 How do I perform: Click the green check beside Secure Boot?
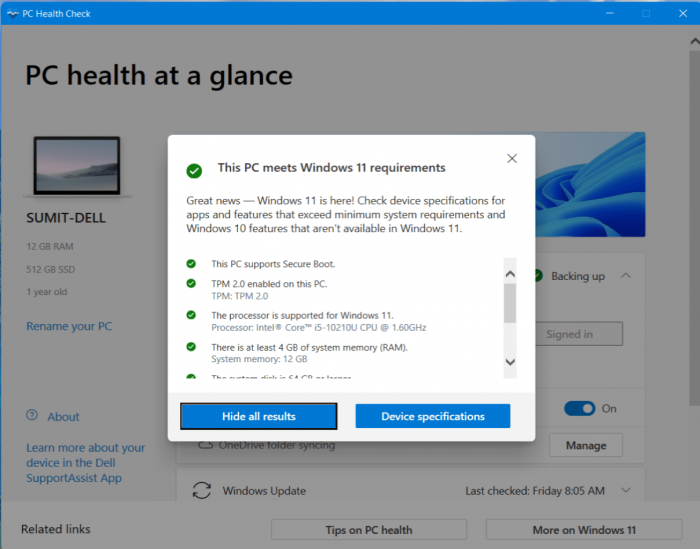point(191,264)
